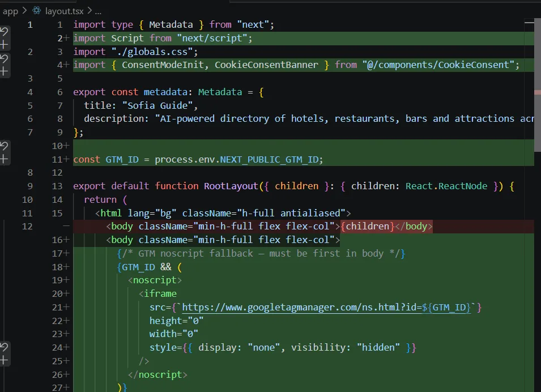Stage the CookieConsent import change with plus icon
Screen dimensions: 541x392
4,72
